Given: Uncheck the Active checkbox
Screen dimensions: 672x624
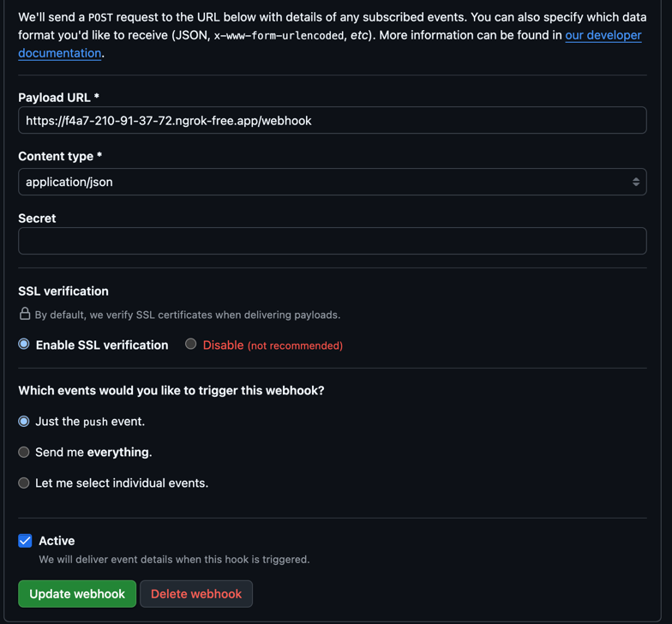Looking at the screenshot, I should (x=26, y=541).
